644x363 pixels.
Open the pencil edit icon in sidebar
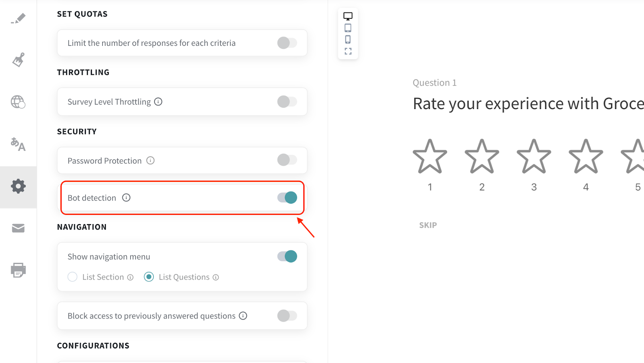click(x=18, y=19)
